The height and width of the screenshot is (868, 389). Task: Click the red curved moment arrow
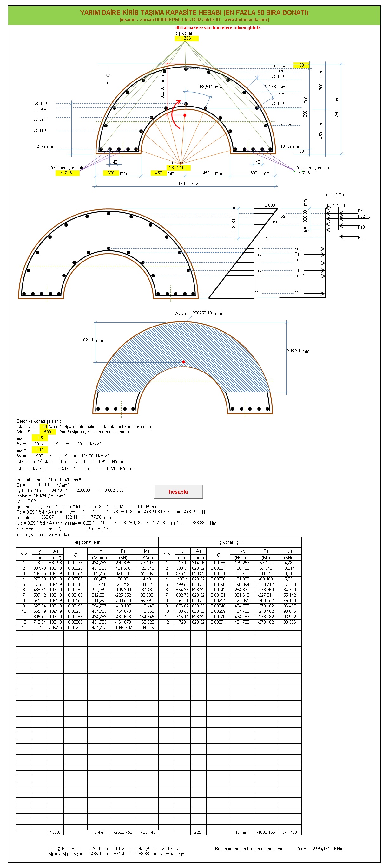175,114
